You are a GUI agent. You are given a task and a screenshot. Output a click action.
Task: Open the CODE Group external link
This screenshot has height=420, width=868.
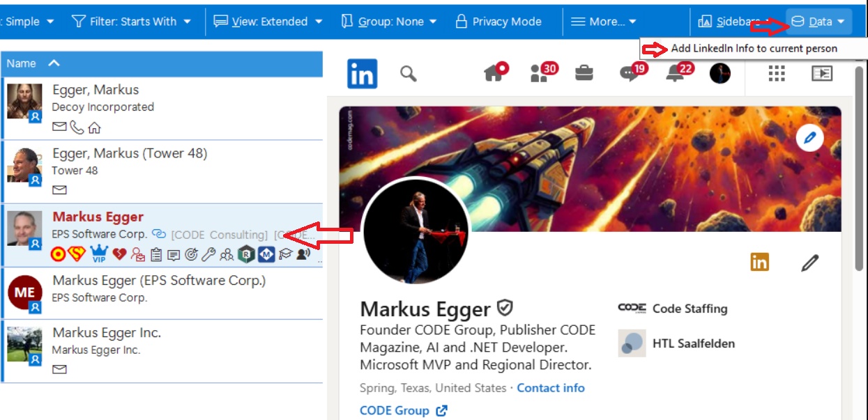click(x=404, y=410)
